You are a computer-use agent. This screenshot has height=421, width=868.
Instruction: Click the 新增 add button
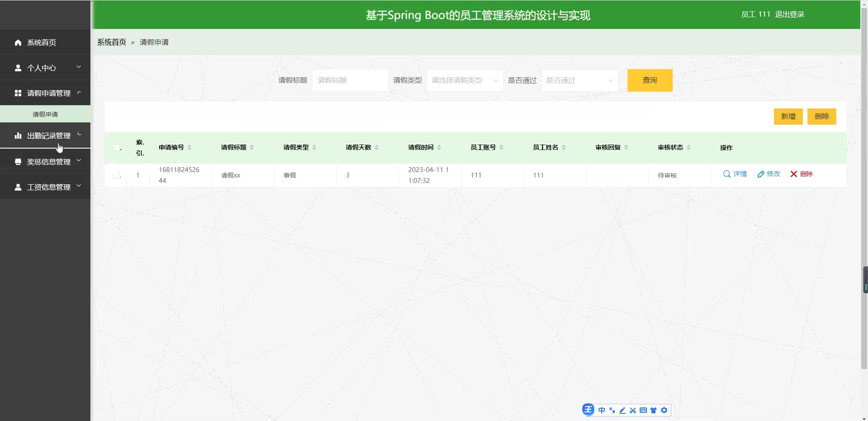click(788, 117)
